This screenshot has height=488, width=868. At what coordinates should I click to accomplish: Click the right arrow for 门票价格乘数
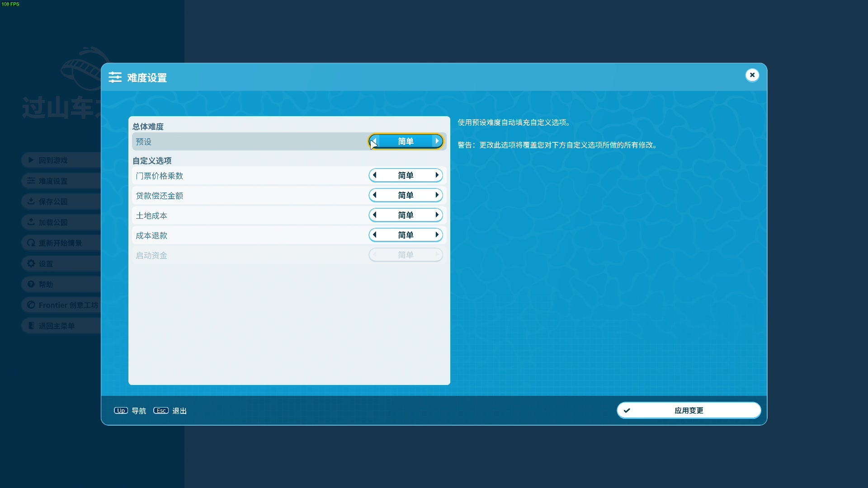[437, 175]
